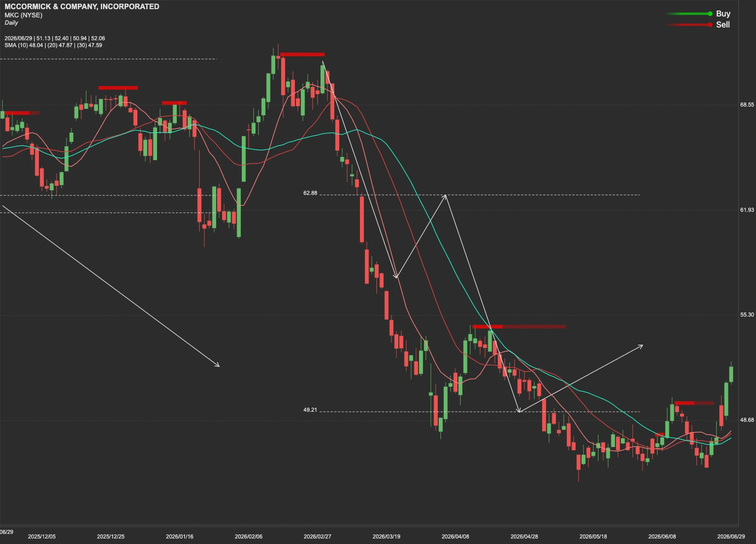
Task: Click the 49.21 price level label
Action: pyautogui.click(x=310, y=410)
